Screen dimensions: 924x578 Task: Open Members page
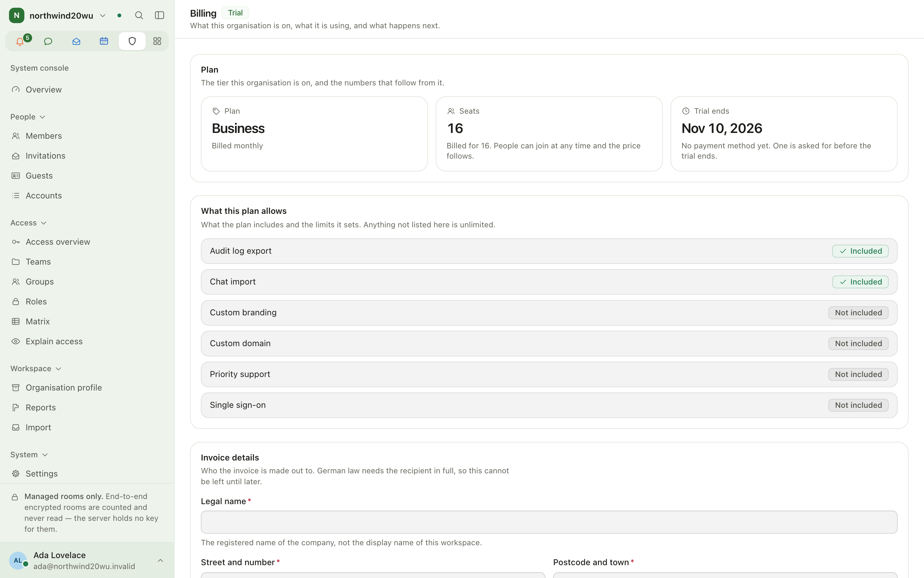pos(87,136)
